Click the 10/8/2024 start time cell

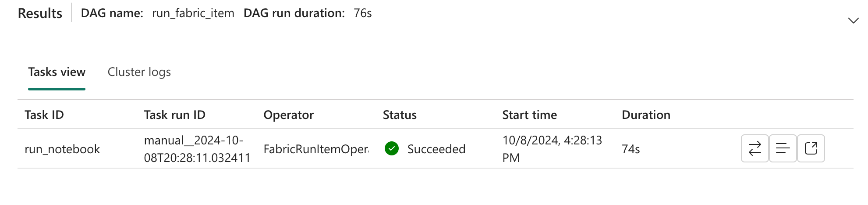point(552,149)
